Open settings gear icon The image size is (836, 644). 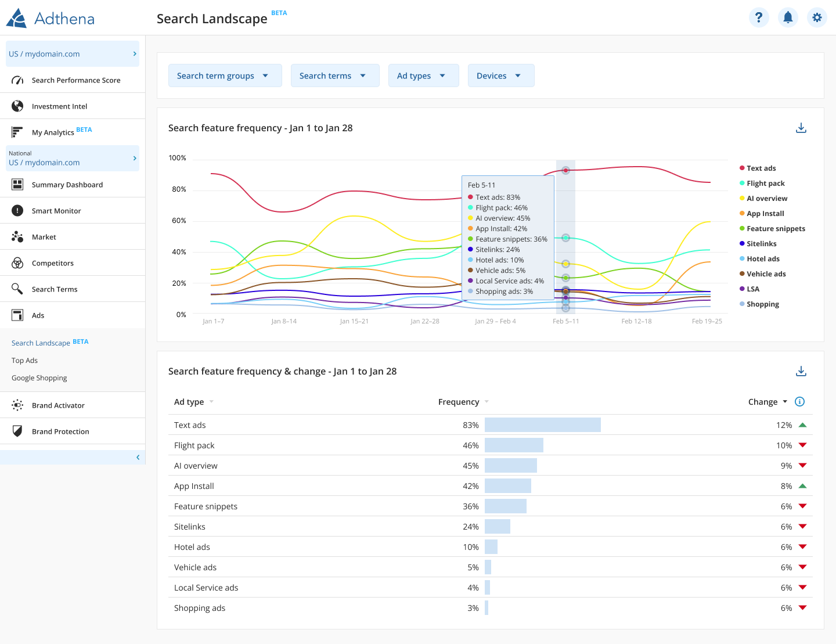(817, 17)
